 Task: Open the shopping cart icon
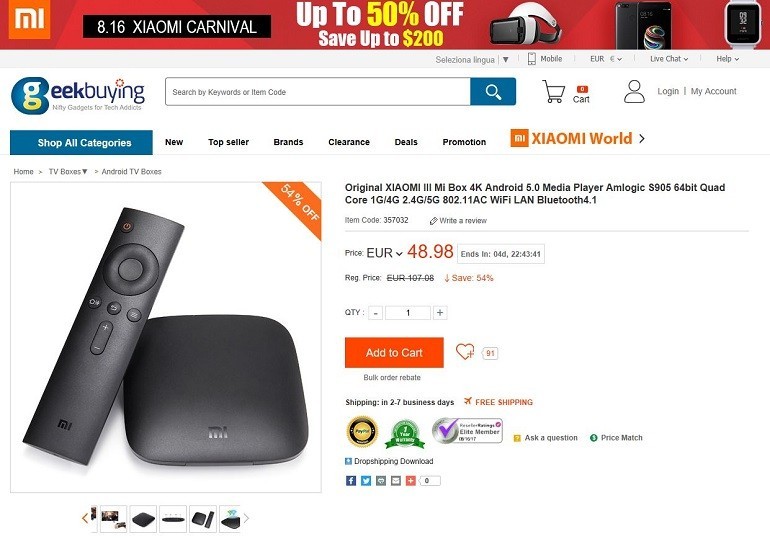(x=553, y=91)
